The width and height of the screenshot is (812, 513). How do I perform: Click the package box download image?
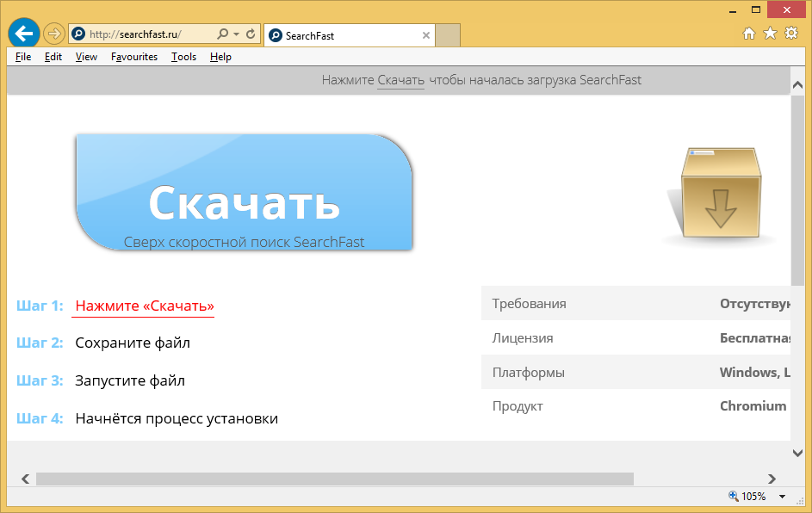pyautogui.click(x=720, y=195)
